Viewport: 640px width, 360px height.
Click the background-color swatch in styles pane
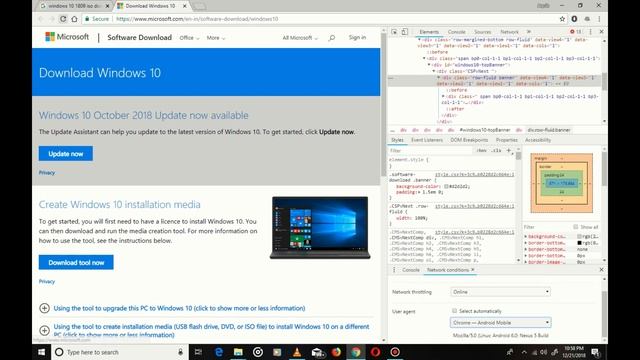click(446, 186)
